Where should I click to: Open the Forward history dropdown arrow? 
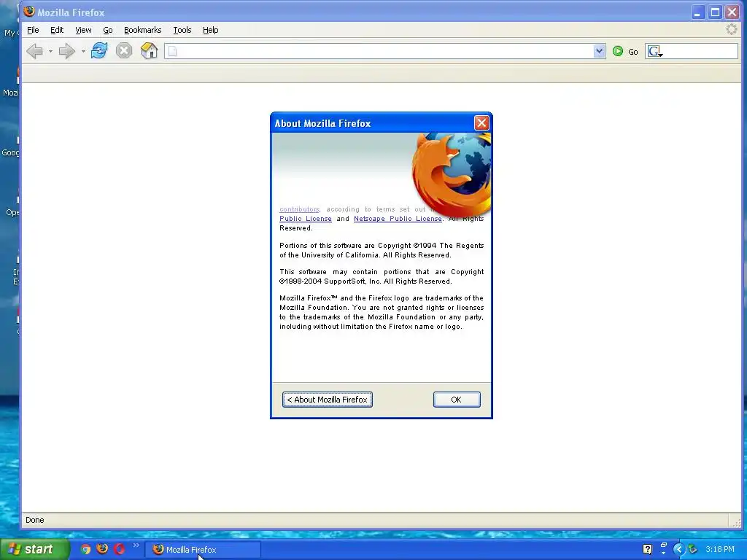(83, 51)
